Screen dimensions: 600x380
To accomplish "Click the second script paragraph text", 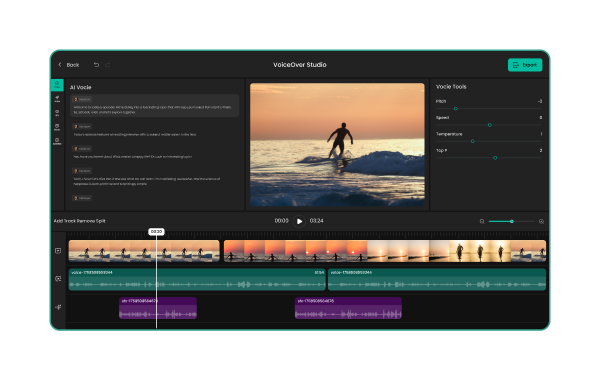I will pos(135,135).
